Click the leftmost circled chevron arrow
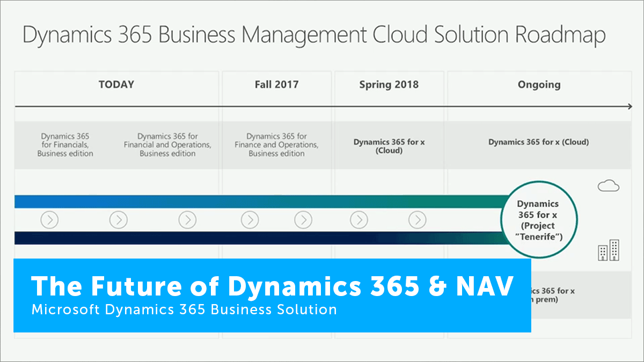The width and height of the screenshot is (644, 362). pyautogui.click(x=49, y=219)
